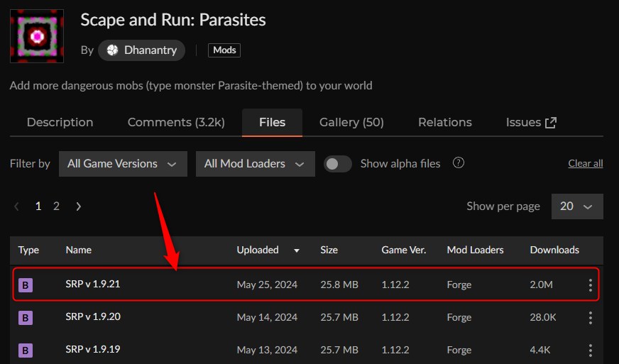Image resolution: width=619 pixels, height=364 pixels.
Task: Click the Size column header
Action: click(x=329, y=250)
